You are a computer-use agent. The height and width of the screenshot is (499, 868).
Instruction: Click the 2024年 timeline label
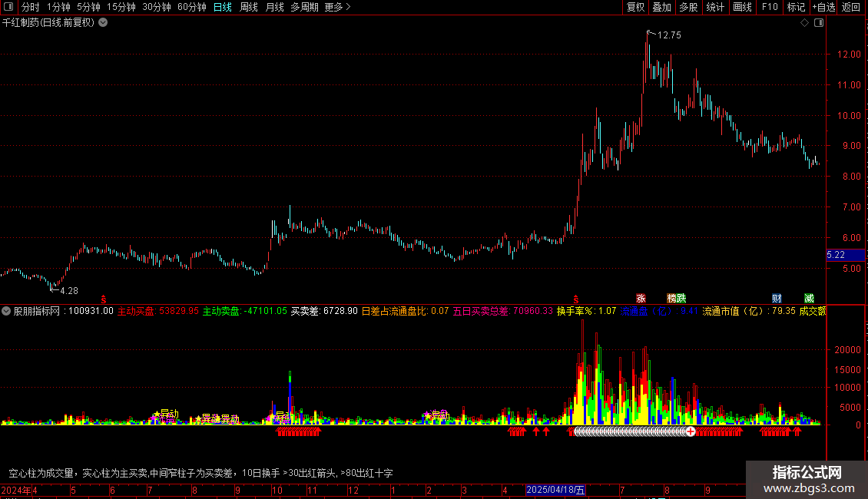(x=16, y=490)
